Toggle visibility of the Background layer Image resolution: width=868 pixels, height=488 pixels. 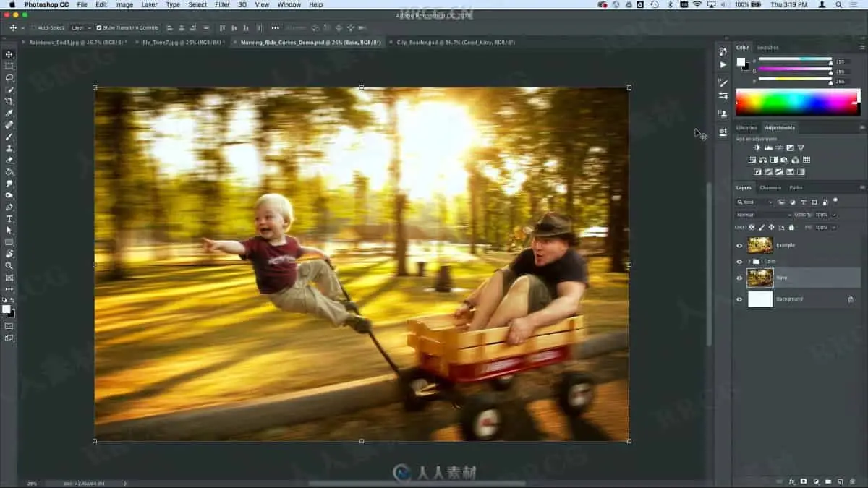click(739, 299)
